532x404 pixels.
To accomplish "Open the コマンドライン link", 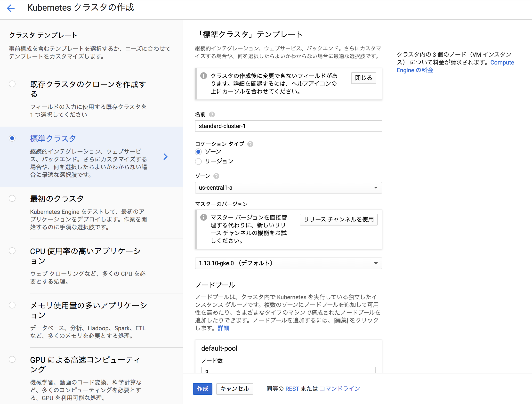I will [340, 389].
